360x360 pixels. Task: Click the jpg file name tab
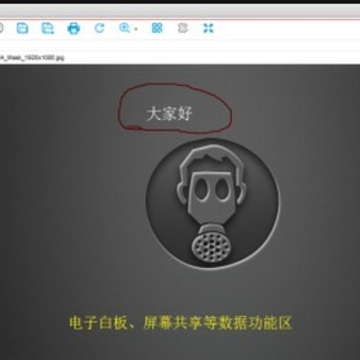(x=32, y=57)
